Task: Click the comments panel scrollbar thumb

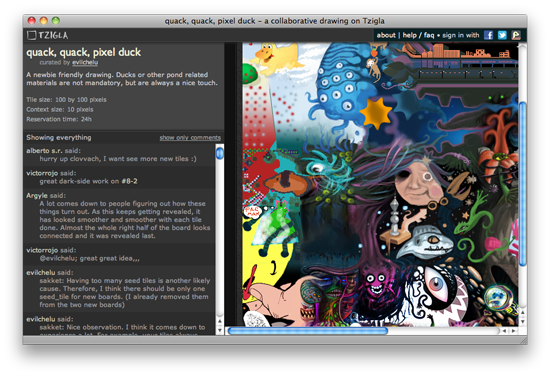Action: pos(220,153)
